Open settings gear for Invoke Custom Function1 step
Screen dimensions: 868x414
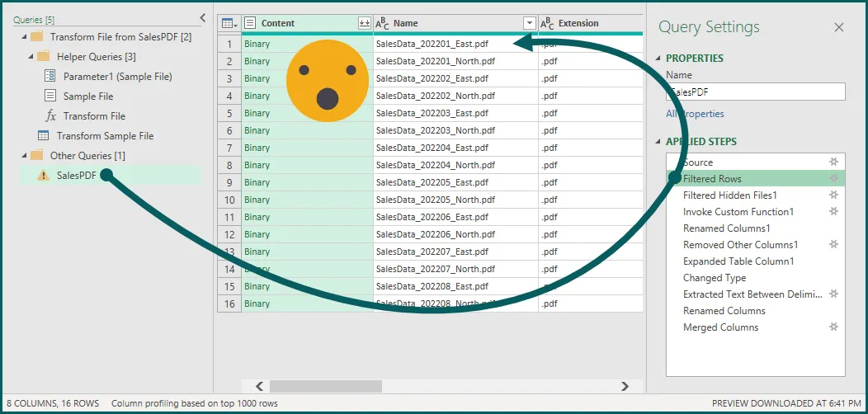pyautogui.click(x=833, y=212)
